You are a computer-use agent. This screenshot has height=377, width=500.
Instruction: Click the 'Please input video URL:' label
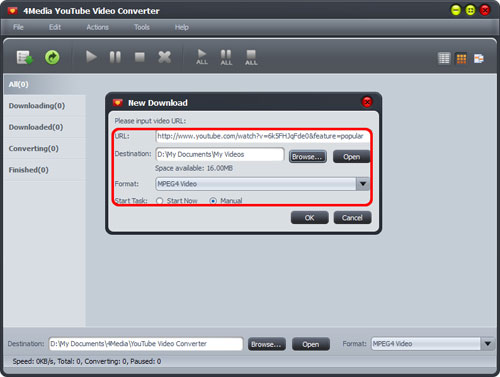[x=150, y=121]
